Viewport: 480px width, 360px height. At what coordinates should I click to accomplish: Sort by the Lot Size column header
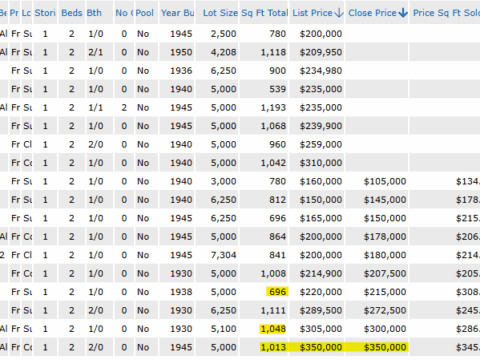click(220, 13)
